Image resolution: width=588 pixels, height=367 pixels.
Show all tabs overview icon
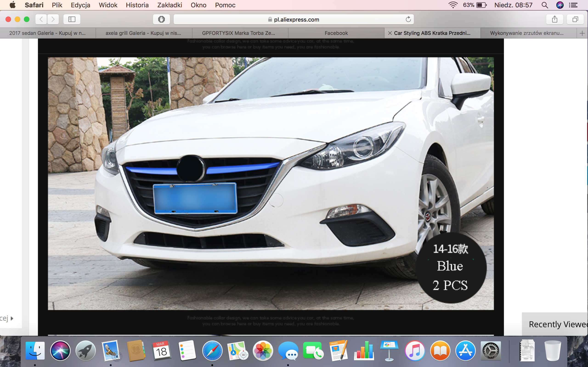click(575, 19)
